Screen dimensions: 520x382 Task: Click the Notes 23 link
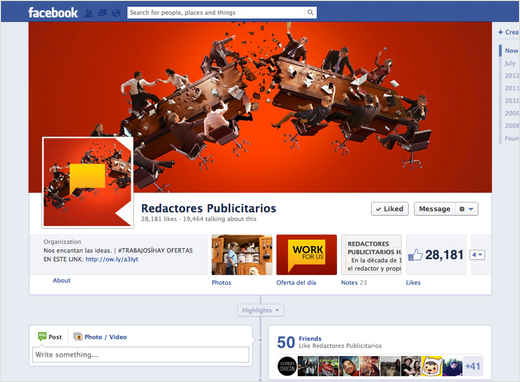(354, 282)
